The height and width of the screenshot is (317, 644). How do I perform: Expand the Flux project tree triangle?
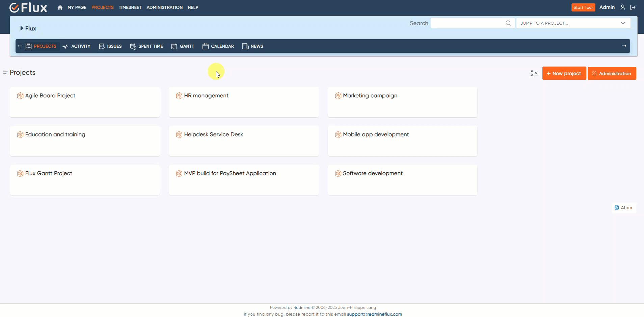pos(22,28)
